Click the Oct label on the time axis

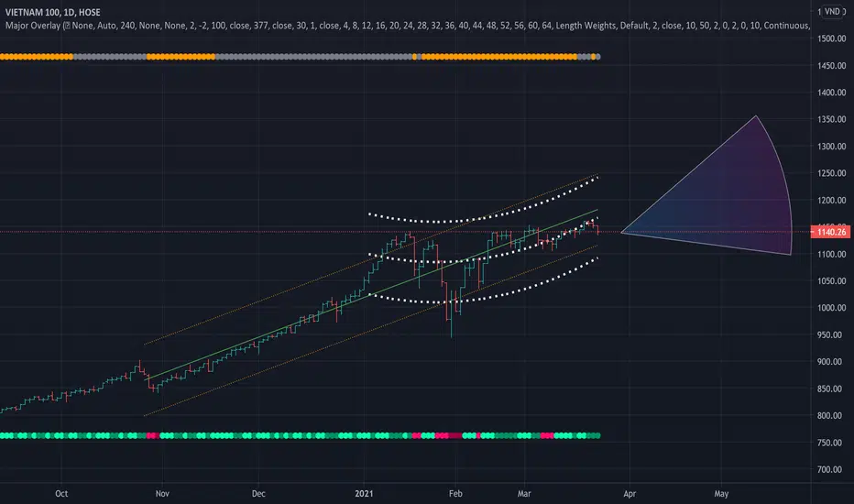click(61, 494)
